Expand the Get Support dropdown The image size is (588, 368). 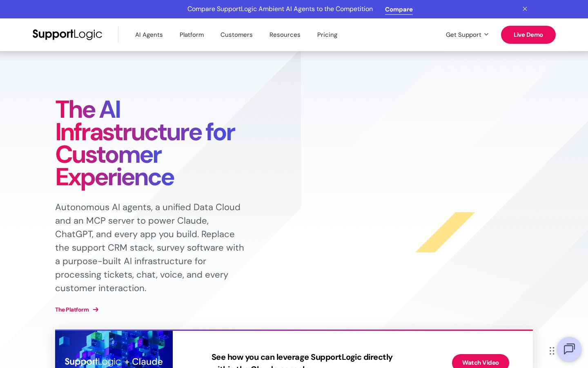tap(467, 35)
